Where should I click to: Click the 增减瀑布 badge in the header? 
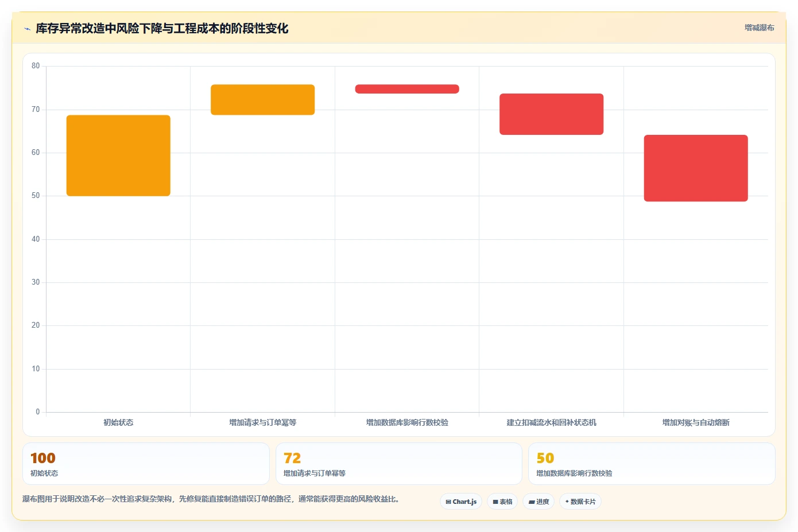759,28
